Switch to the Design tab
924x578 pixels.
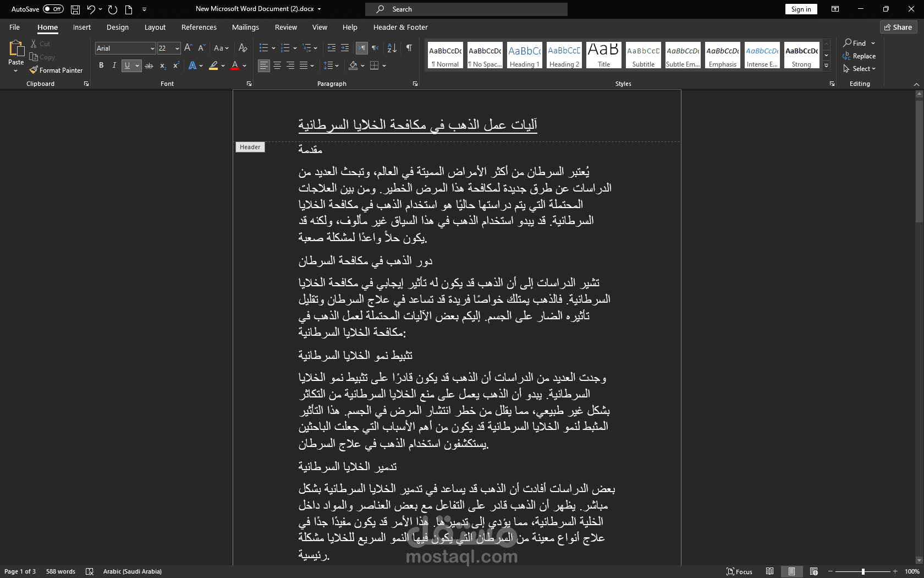(118, 27)
